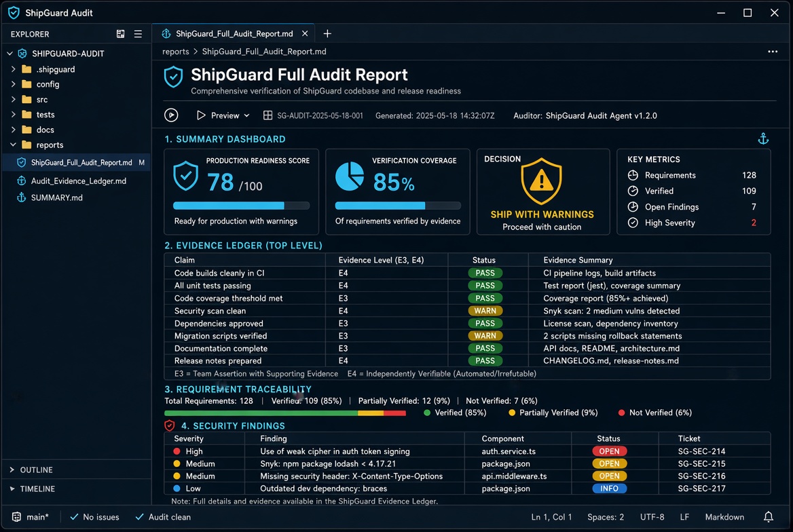
Task: Click the requirement traceability stacked bar
Action: pyautogui.click(x=285, y=413)
